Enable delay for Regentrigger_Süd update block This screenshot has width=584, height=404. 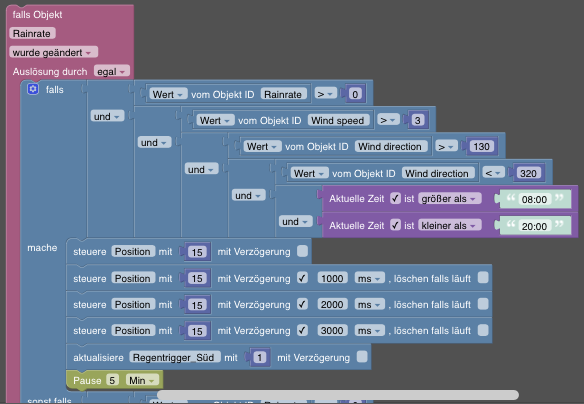(362, 357)
